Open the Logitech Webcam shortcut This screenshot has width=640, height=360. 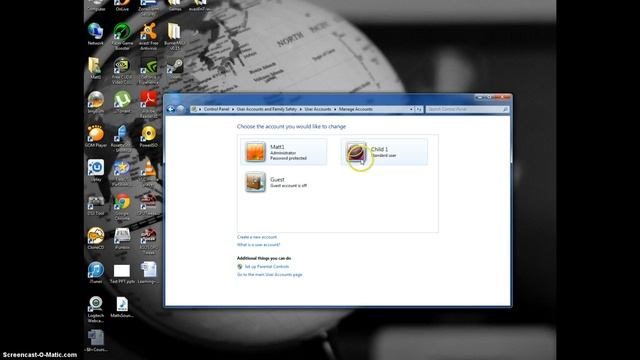(96, 309)
